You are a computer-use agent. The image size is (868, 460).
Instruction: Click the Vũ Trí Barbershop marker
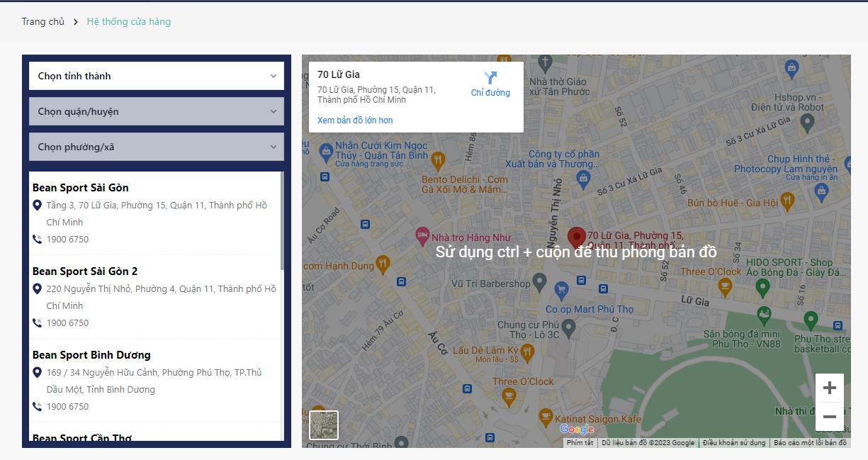(x=540, y=284)
